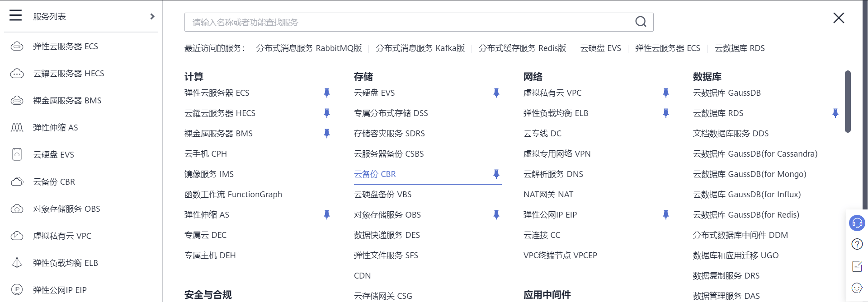The width and height of the screenshot is (868, 302).
Task: Unpin 云数据库 RDS in 数据库 list
Action: 835,113
